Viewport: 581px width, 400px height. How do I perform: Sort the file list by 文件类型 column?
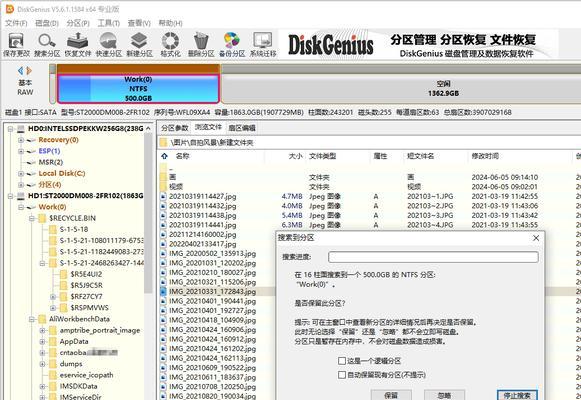322,156
